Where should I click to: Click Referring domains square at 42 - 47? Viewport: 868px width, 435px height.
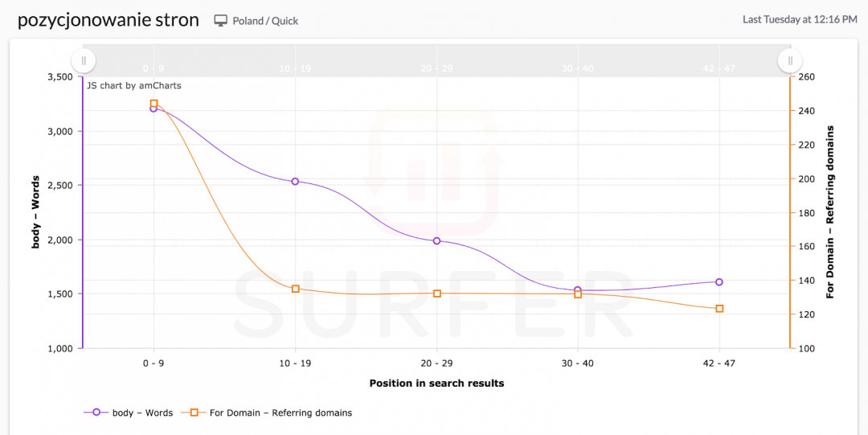coord(719,309)
